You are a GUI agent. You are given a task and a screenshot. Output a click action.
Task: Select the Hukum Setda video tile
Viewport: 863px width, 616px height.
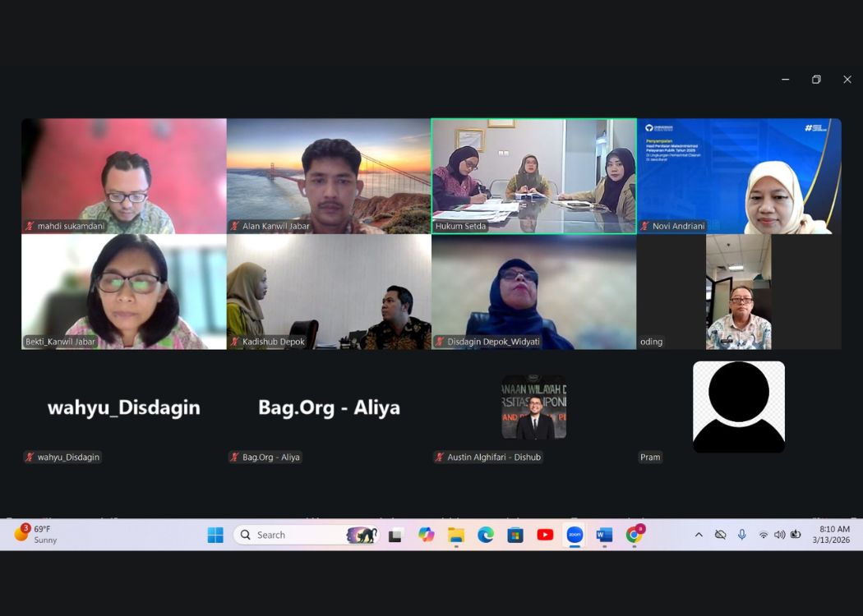tap(533, 176)
